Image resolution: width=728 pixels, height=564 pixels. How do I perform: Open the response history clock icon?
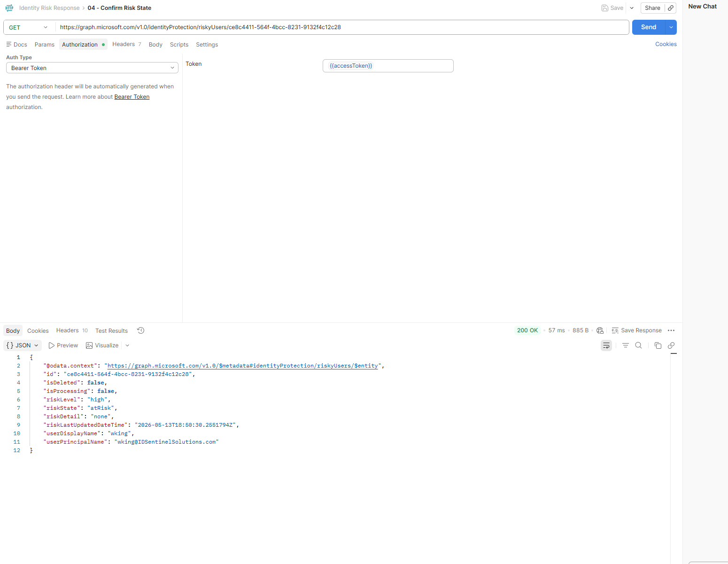point(140,330)
